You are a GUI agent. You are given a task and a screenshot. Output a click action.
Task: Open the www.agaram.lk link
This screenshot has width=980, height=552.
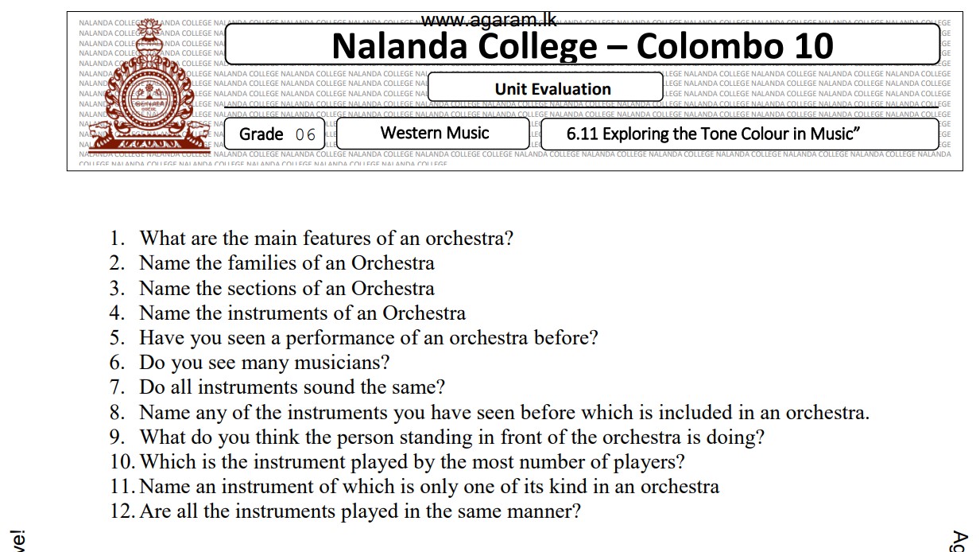coord(488,20)
